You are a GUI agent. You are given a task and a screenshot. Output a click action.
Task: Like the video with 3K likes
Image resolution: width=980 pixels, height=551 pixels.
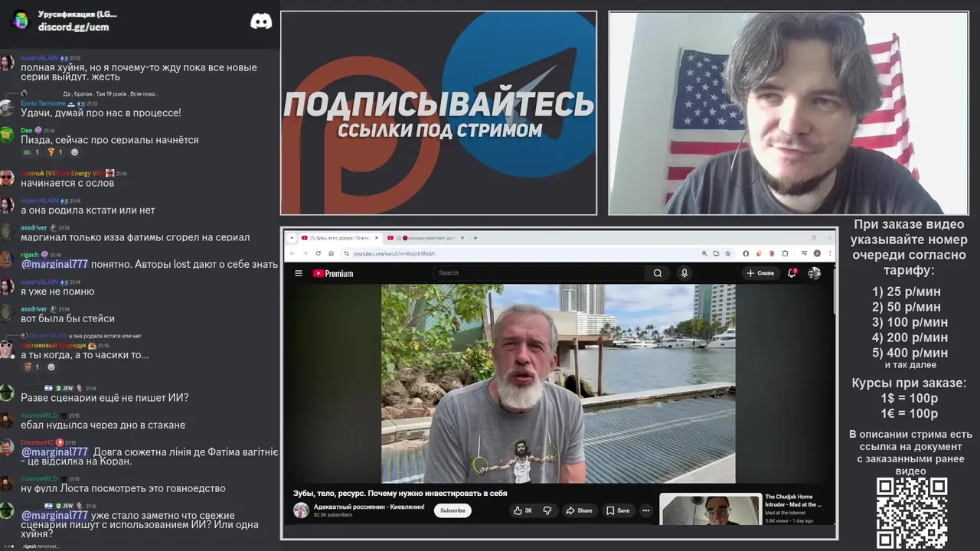(523, 510)
